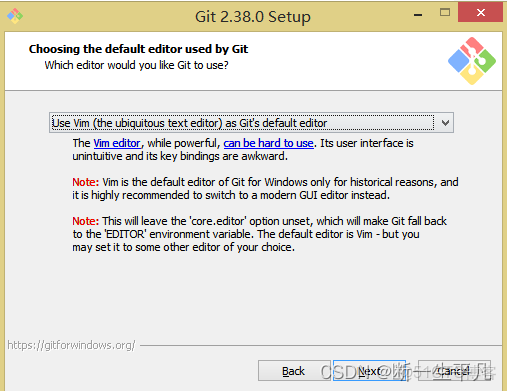The height and width of the screenshot is (391, 507).
Task: Close the Git 2.38.0 Setup window
Action: click(480, 13)
